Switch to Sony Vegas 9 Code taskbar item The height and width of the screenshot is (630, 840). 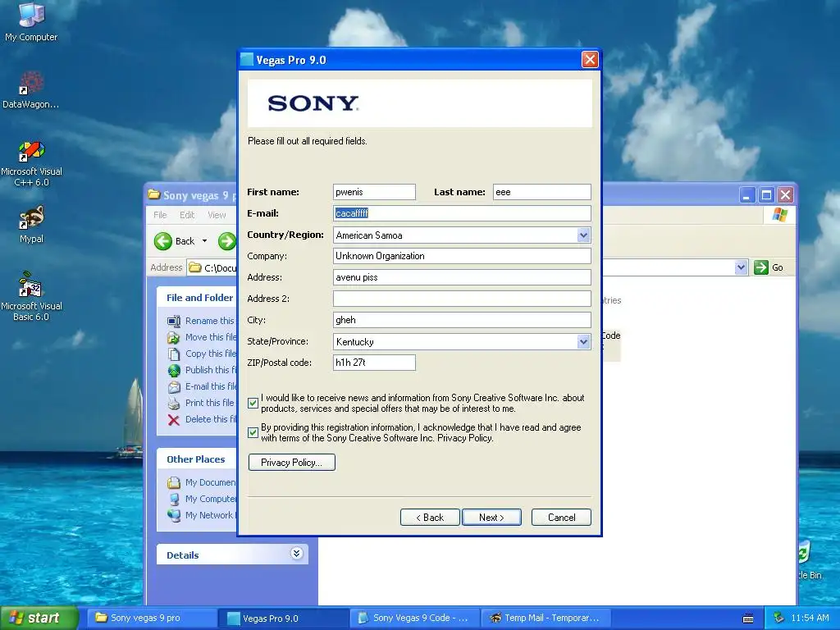click(415, 618)
